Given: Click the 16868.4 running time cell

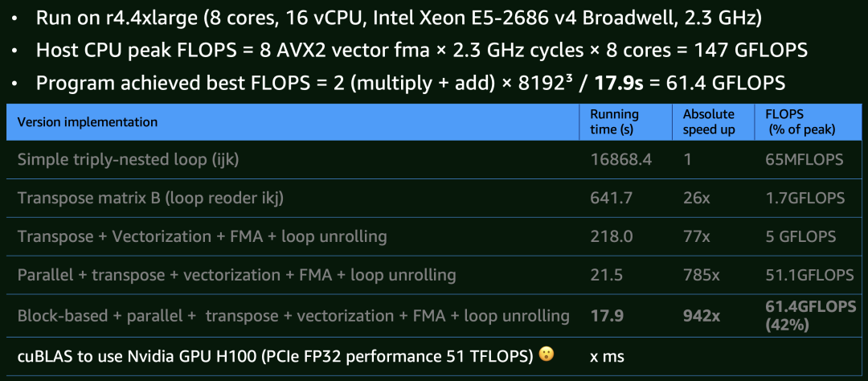Looking at the screenshot, I should (x=620, y=160).
